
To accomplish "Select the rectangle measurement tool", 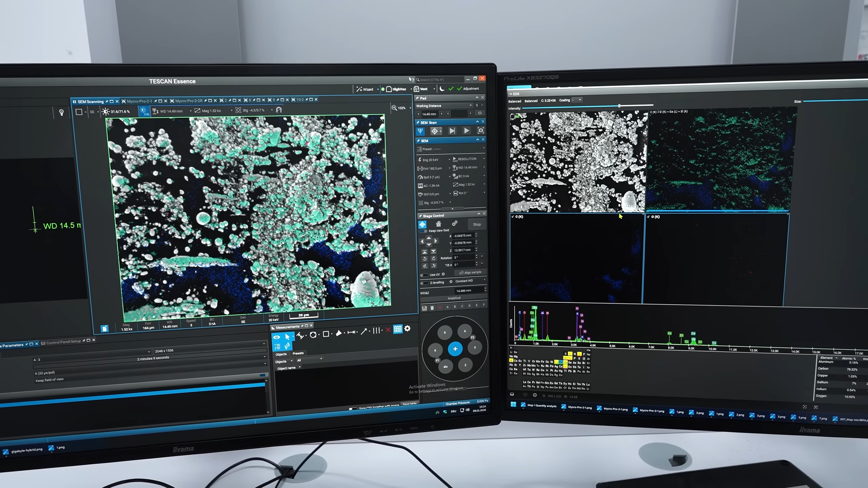I will click(x=325, y=333).
